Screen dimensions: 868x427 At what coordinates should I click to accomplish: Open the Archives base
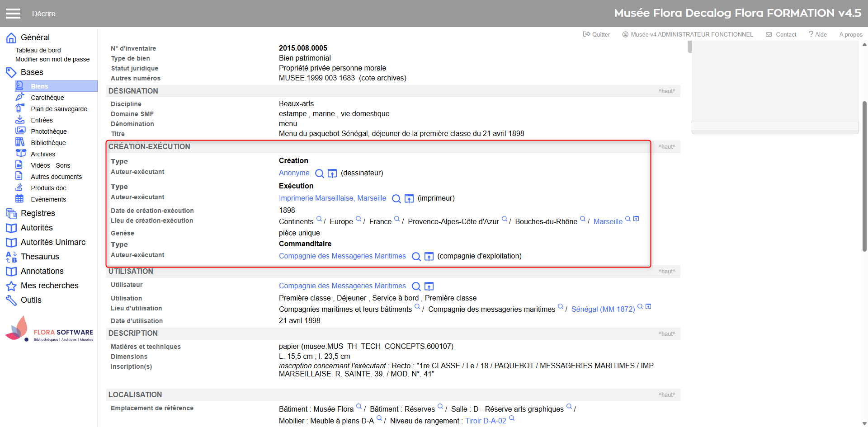coord(43,154)
